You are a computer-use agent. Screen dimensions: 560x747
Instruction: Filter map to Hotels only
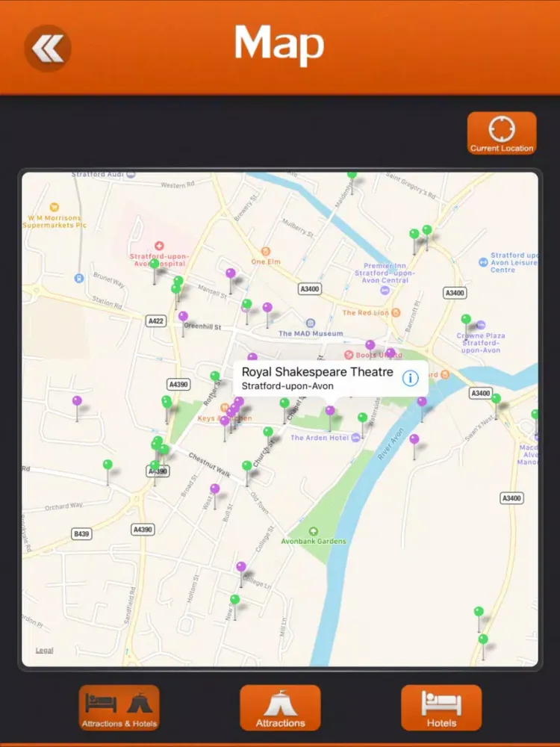tap(441, 708)
